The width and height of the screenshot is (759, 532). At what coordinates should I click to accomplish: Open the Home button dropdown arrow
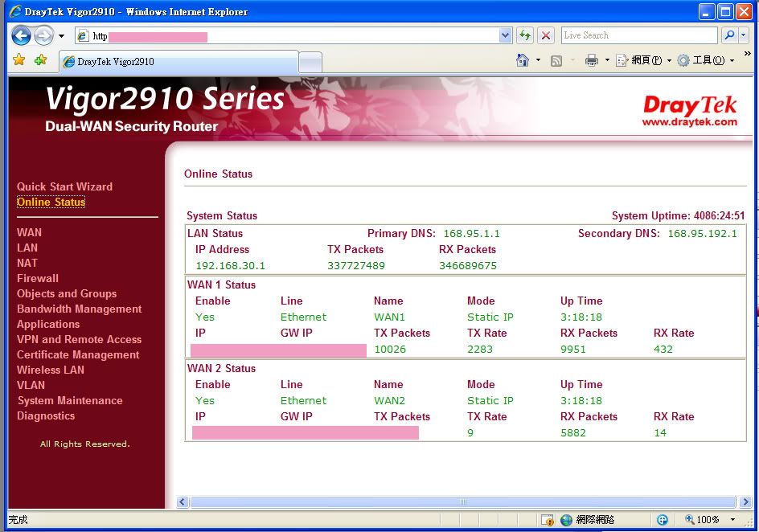(x=538, y=60)
